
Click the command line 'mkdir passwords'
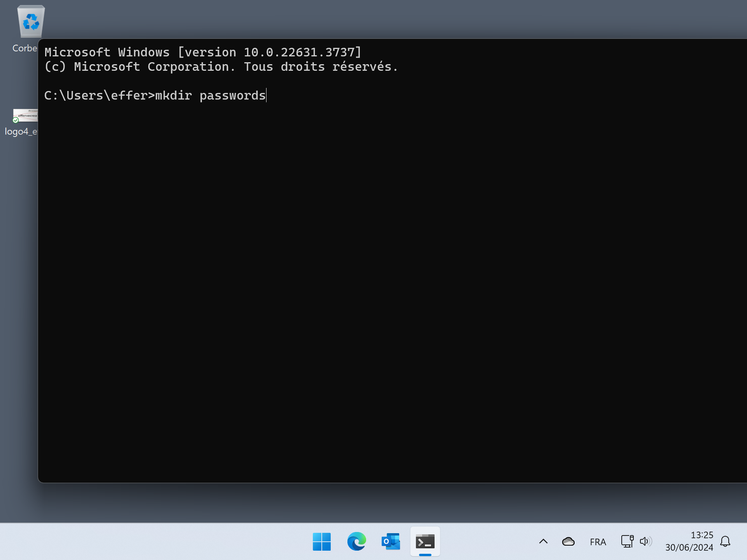(210, 95)
